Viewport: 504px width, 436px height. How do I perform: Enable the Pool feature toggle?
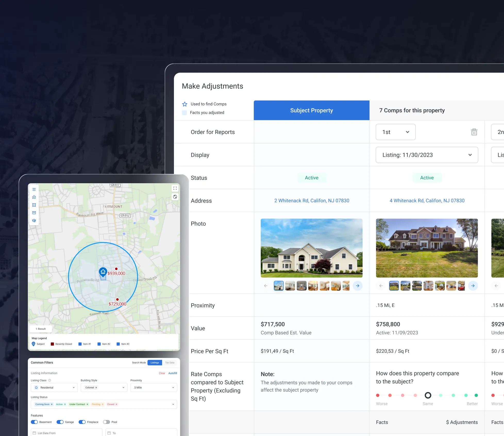coord(106,422)
